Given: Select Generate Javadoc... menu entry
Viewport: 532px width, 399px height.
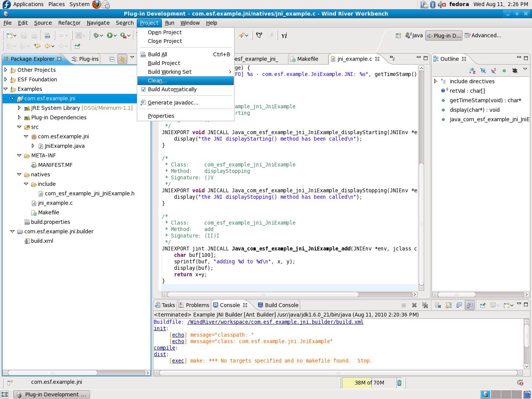Looking at the screenshot, I should [185, 103].
